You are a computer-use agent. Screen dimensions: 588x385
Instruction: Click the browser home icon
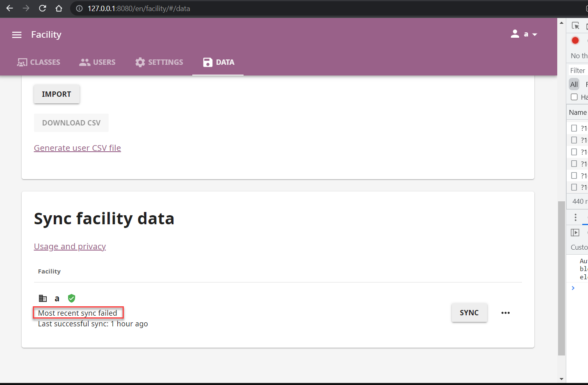point(59,8)
